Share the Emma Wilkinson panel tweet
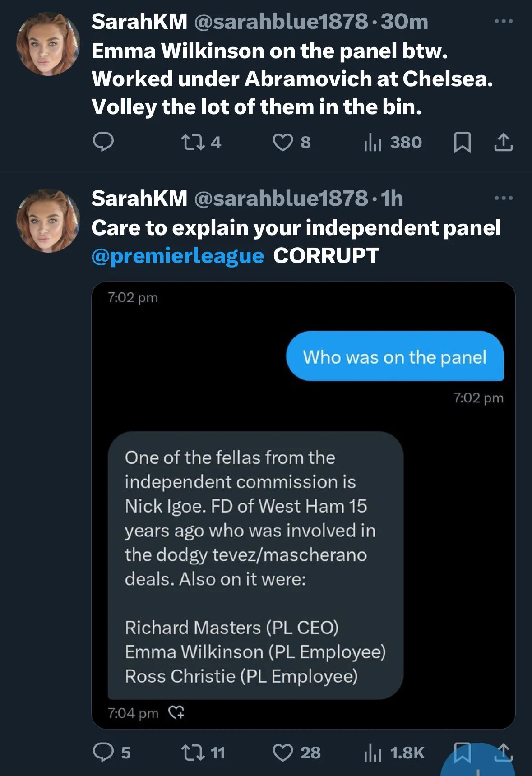Image resolution: width=532 pixels, height=776 pixels. click(x=503, y=143)
